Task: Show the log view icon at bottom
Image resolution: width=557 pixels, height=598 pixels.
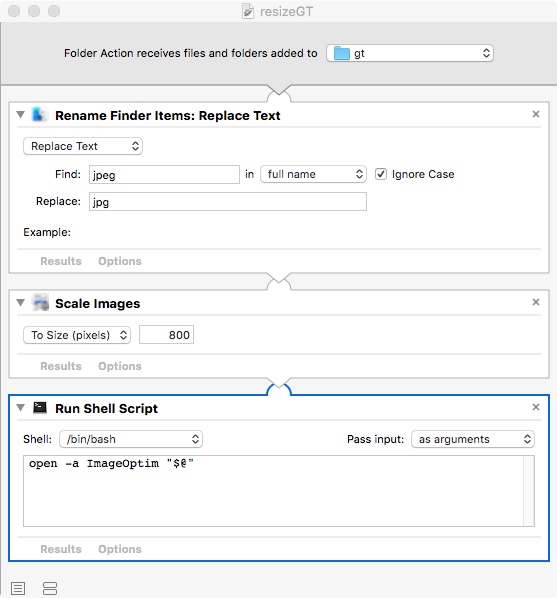Action: pyautogui.click(x=18, y=588)
